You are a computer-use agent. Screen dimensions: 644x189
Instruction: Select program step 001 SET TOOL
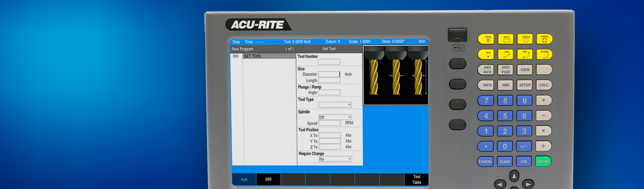[263, 56]
